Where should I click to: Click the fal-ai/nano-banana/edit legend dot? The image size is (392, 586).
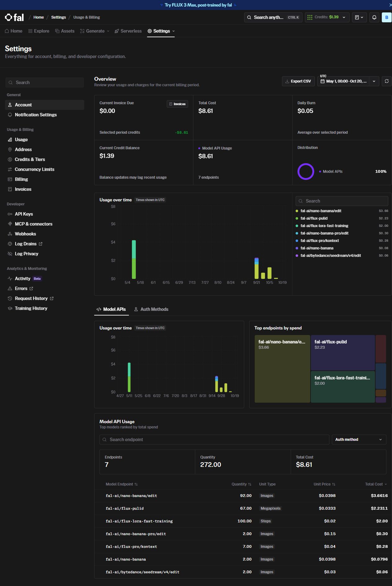click(297, 211)
